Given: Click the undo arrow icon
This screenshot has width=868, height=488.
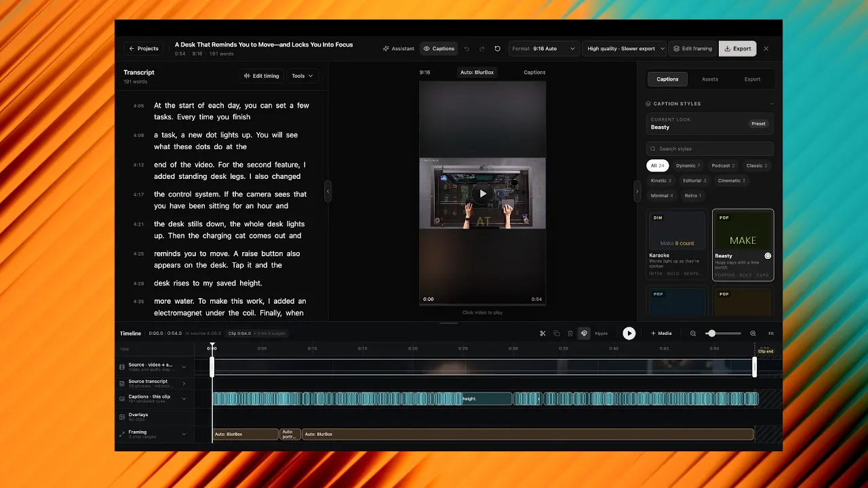Looking at the screenshot, I should [467, 49].
